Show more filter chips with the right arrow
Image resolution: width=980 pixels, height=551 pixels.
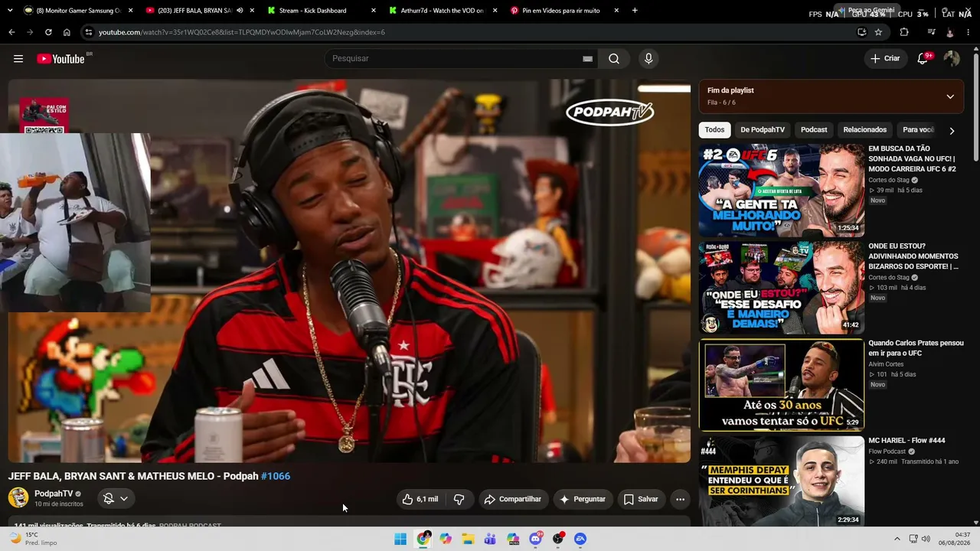952,131
